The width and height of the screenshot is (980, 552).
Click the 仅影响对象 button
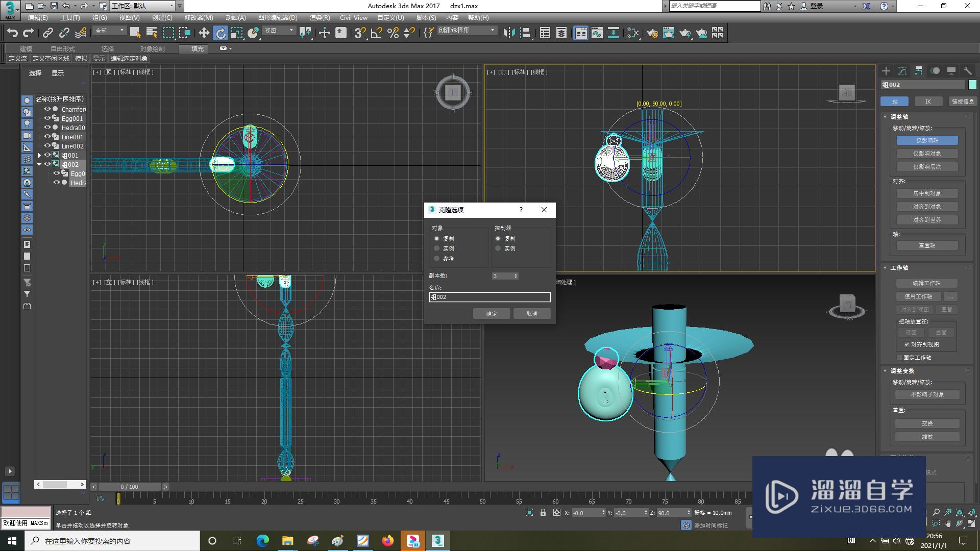[927, 154]
